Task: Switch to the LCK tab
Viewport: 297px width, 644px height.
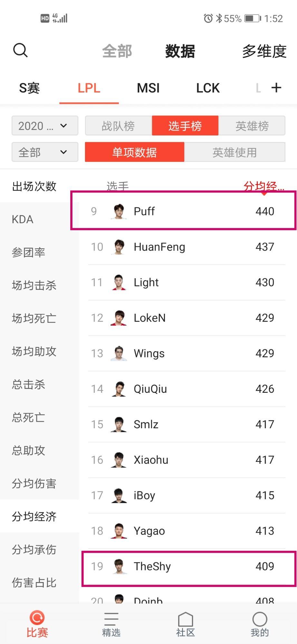Action: pyautogui.click(x=208, y=88)
